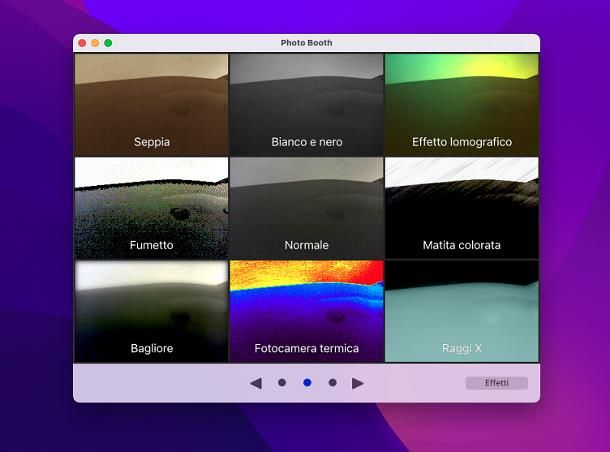Viewport: 610px width, 452px height.
Task: Choose the Bianco e nero effect
Action: pos(307,105)
